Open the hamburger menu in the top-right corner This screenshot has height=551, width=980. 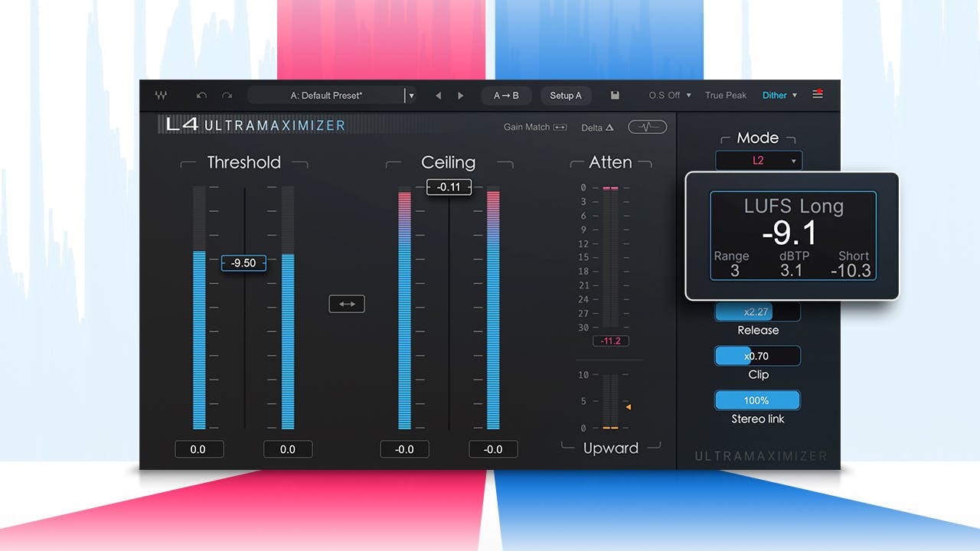click(818, 93)
